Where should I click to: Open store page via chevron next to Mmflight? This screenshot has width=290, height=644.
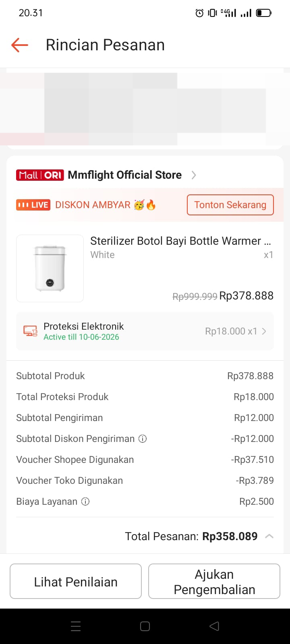[194, 175]
